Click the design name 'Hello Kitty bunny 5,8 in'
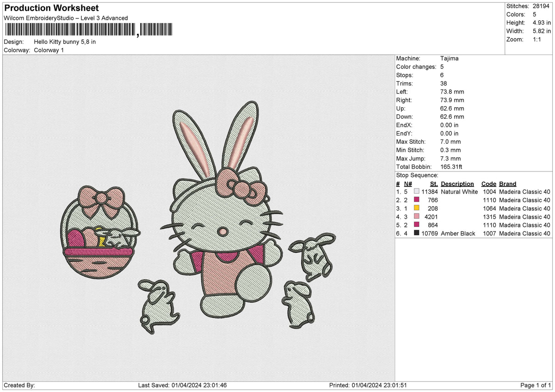This screenshot has height=392, width=555. [65, 42]
